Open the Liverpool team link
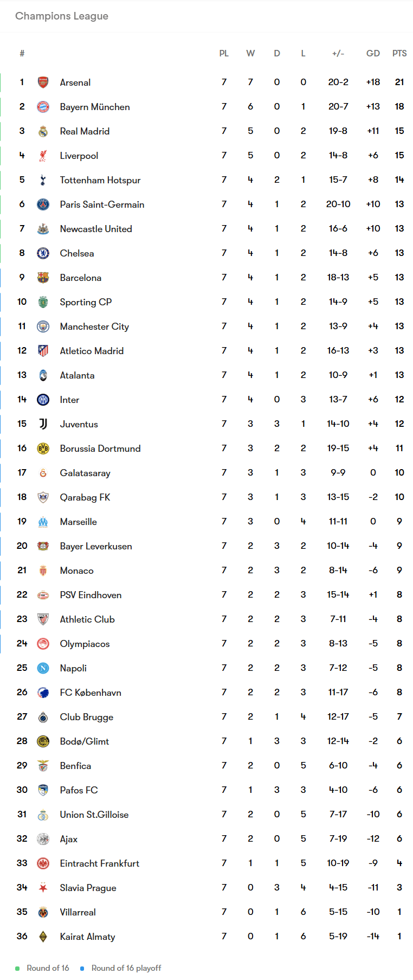Image resolution: width=413 pixels, height=980 pixels. tap(79, 156)
